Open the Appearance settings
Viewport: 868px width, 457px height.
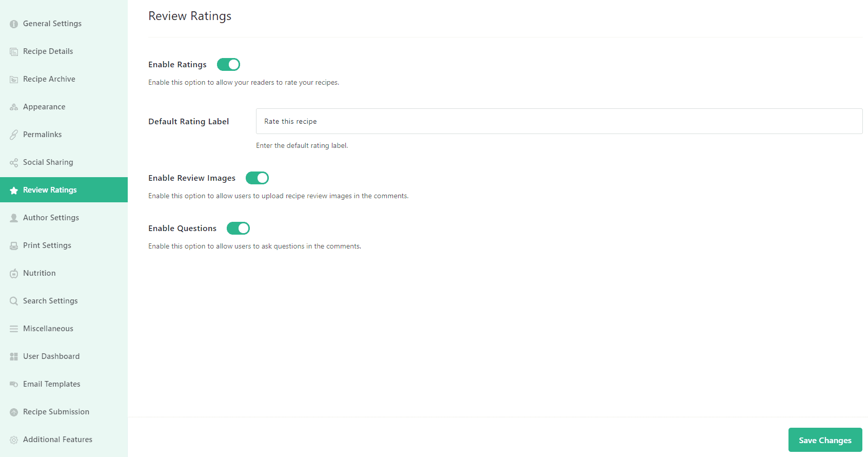point(64,107)
